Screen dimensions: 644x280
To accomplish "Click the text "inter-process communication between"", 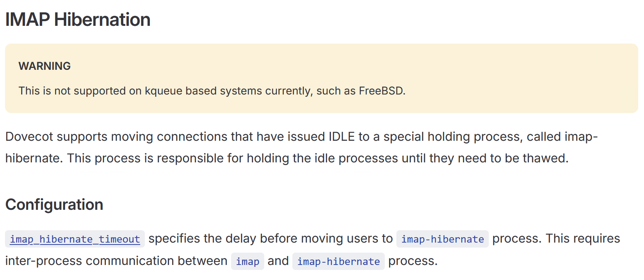I will [116, 261].
